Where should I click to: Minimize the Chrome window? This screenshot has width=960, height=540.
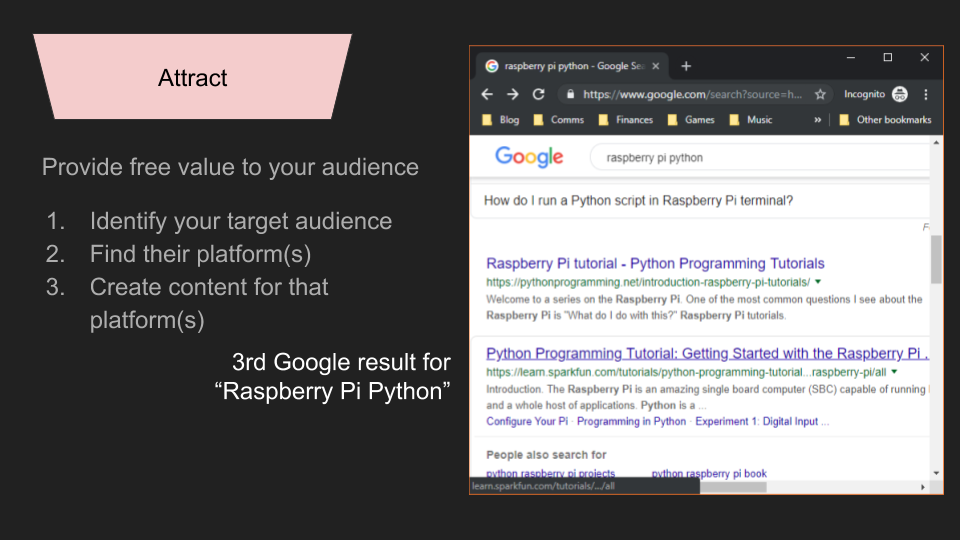[850, 58]
